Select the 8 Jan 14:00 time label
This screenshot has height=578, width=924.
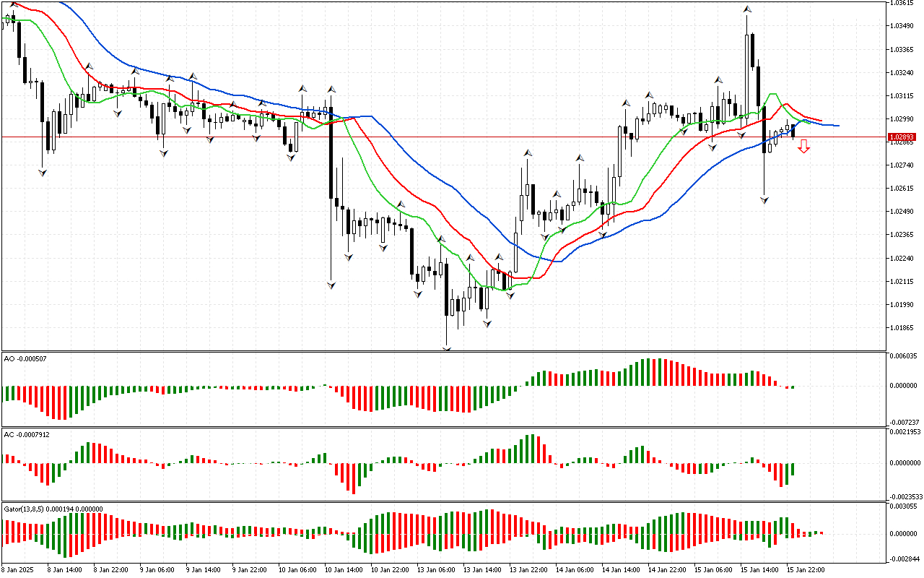pos(64,569)
